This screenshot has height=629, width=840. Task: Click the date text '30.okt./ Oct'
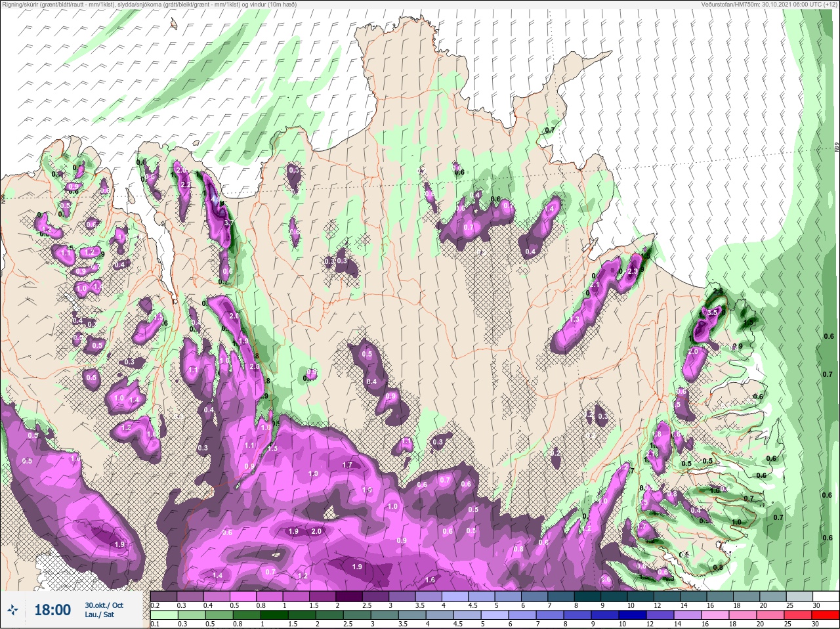pos(104,605)
